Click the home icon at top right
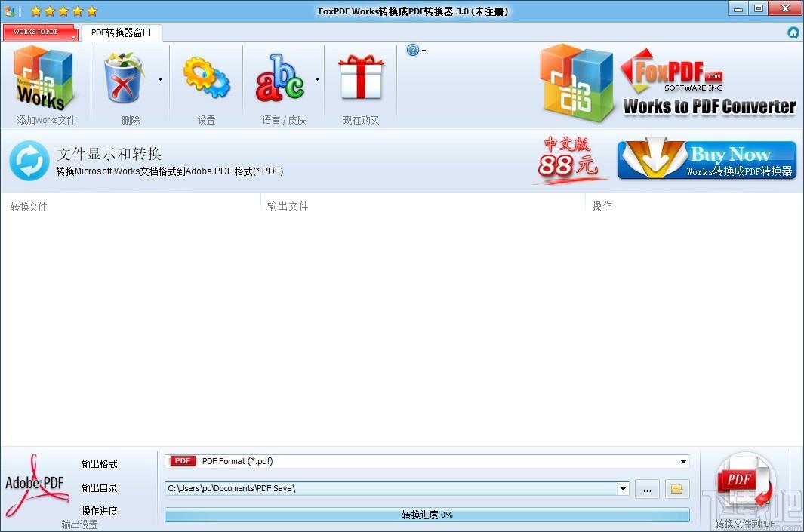Image resolution: width=804 pixels, height=532 pixels. (x=793, y=32)
